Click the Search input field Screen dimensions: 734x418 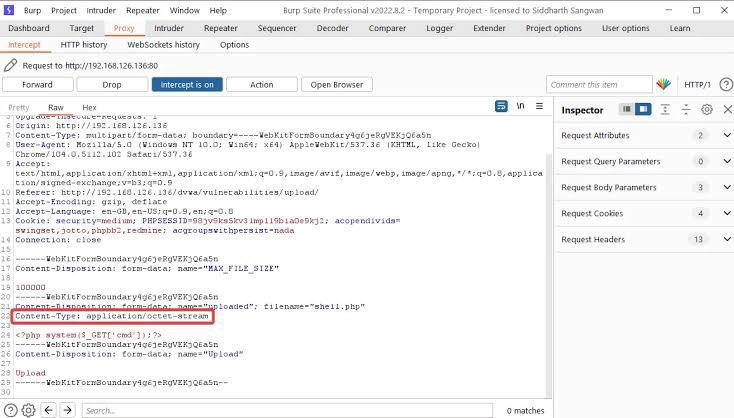(287, 411)
